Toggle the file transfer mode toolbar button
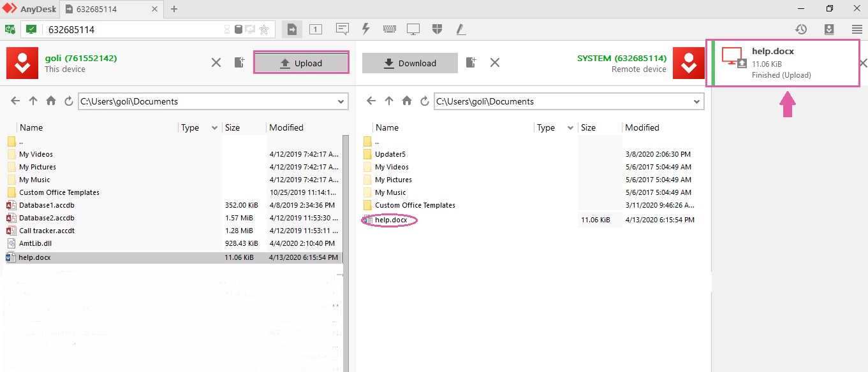Viewport: 868px width, 372px height. [292, 29]
